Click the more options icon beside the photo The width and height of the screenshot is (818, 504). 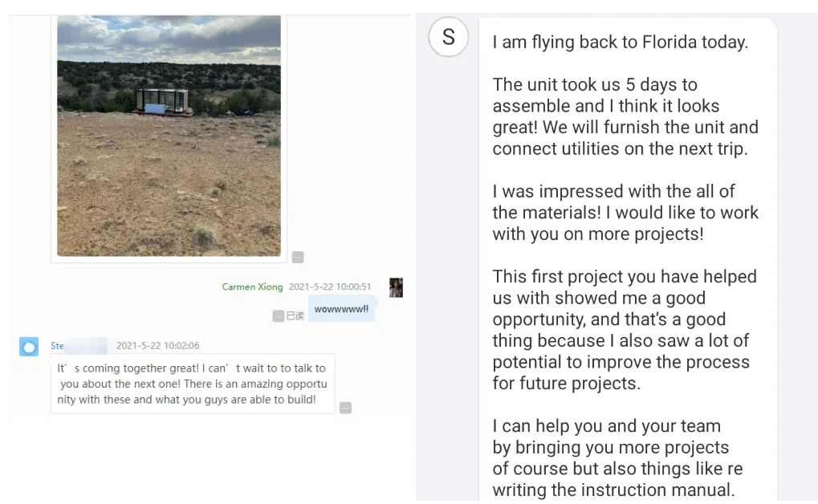[298, 258]
